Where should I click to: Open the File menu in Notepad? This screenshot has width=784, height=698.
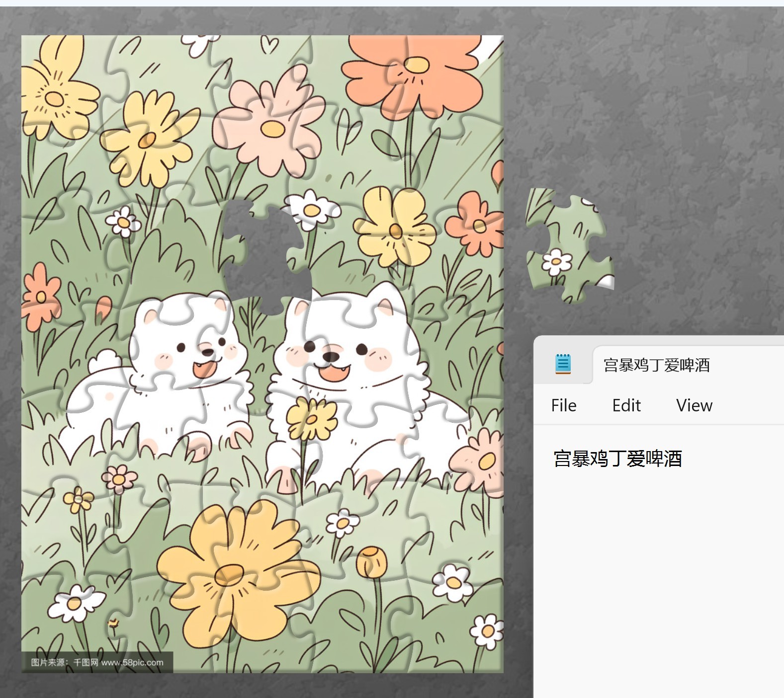point(563,405)
